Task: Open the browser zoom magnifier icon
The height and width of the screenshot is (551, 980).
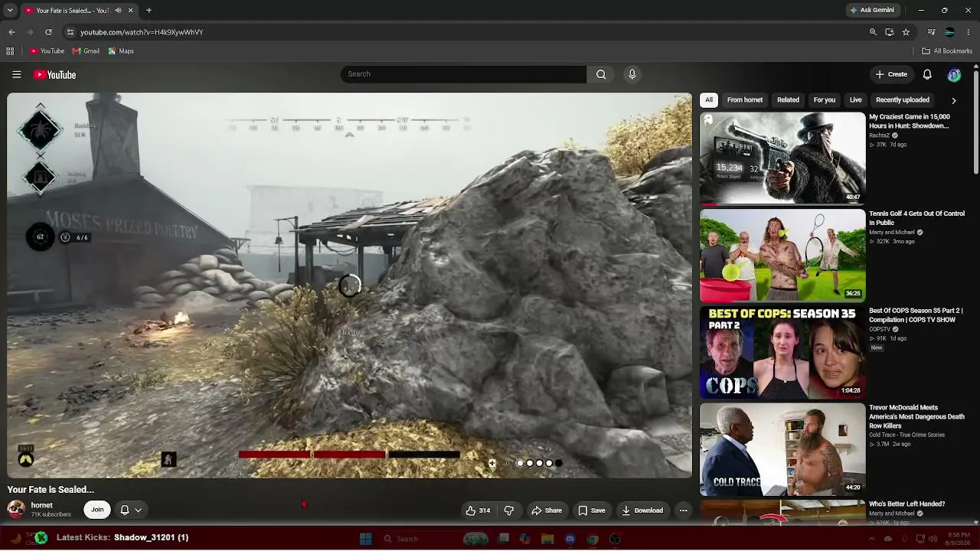Action: pyautogui.click(x=873, y=32)
